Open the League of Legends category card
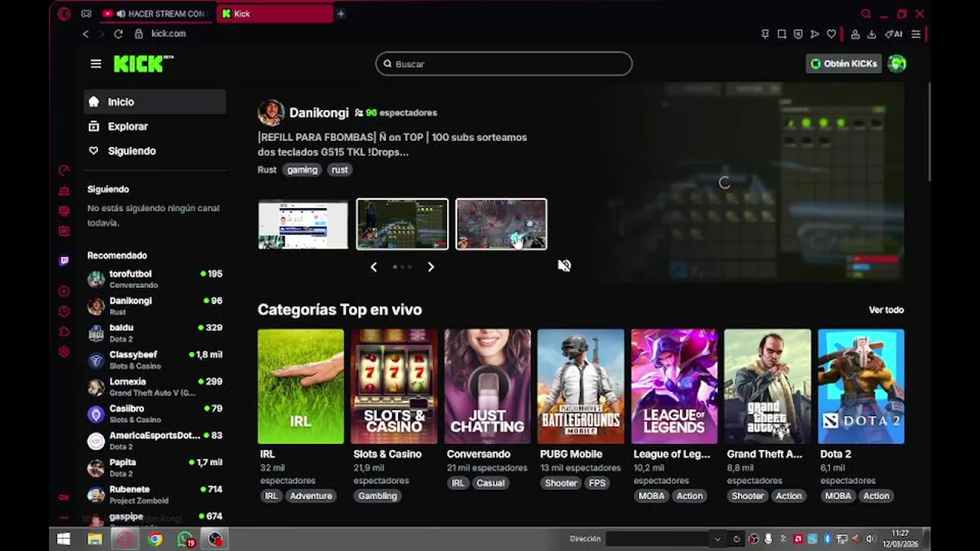This screenshot has width=980, height=551. [x=674, y=386]
